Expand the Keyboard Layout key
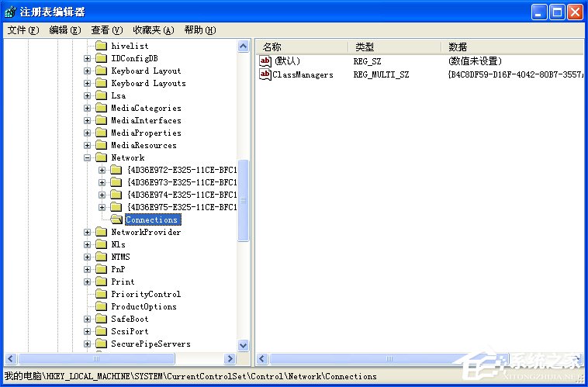Image resolution: width=588 pixels, height=387 pixels. click(87, 71)
